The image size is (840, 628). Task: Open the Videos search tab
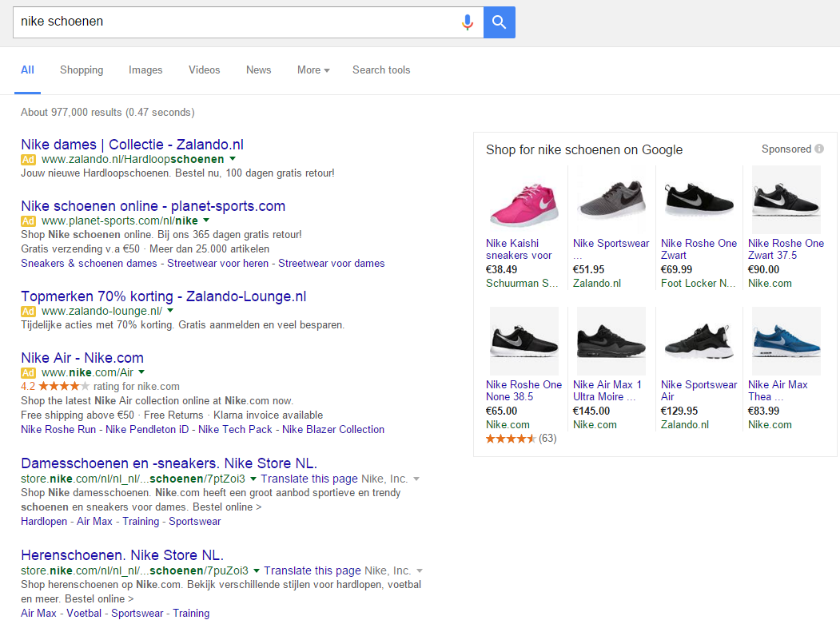tap(204, 70)
